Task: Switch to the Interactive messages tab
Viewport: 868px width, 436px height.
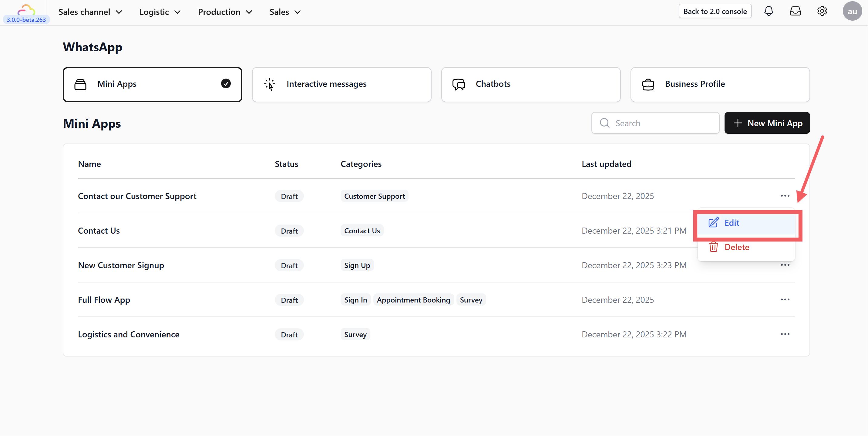Action: [x=341, y=84]
